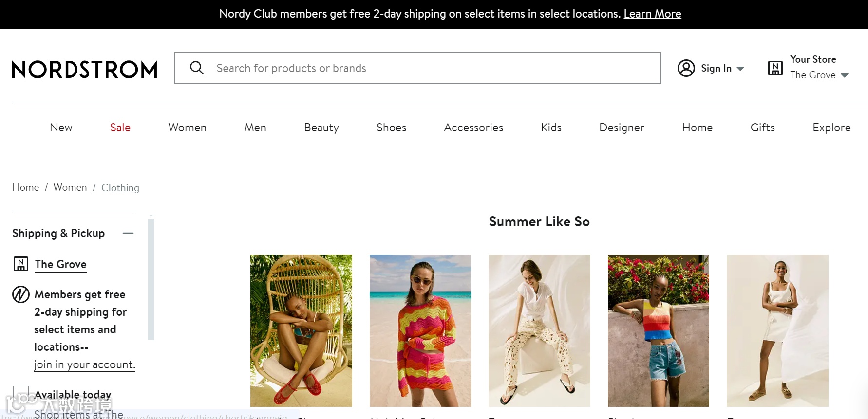The width and height of the screenshot is (868, 419).
Task: Click the Learn More link in banner
Action: coord(652,14)
